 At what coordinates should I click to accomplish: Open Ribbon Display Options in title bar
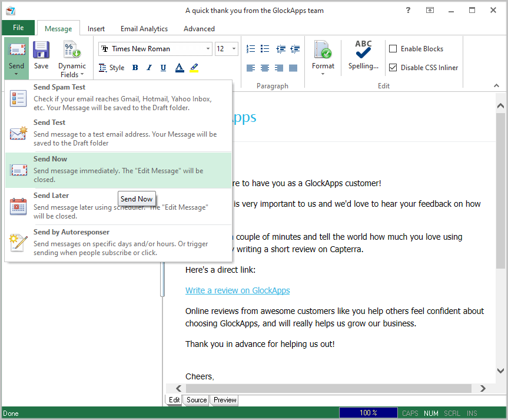(x=430, y=11)
